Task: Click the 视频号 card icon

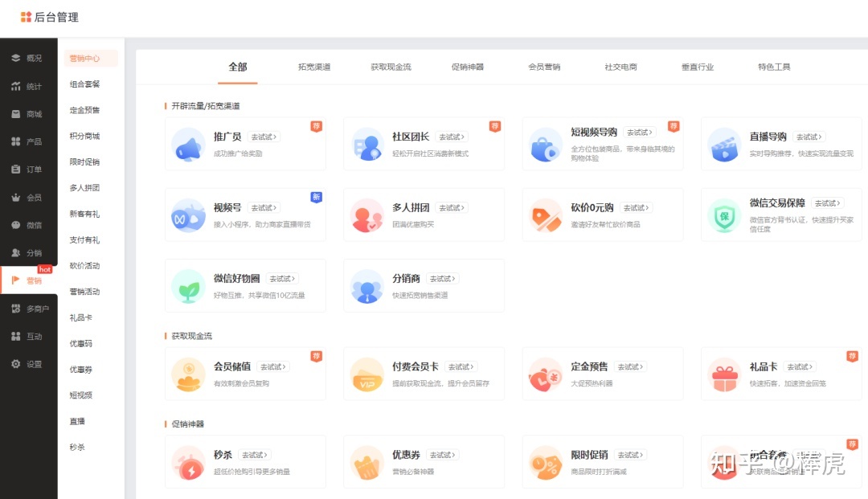Action: pyautogui.click(x=188, y=216)
